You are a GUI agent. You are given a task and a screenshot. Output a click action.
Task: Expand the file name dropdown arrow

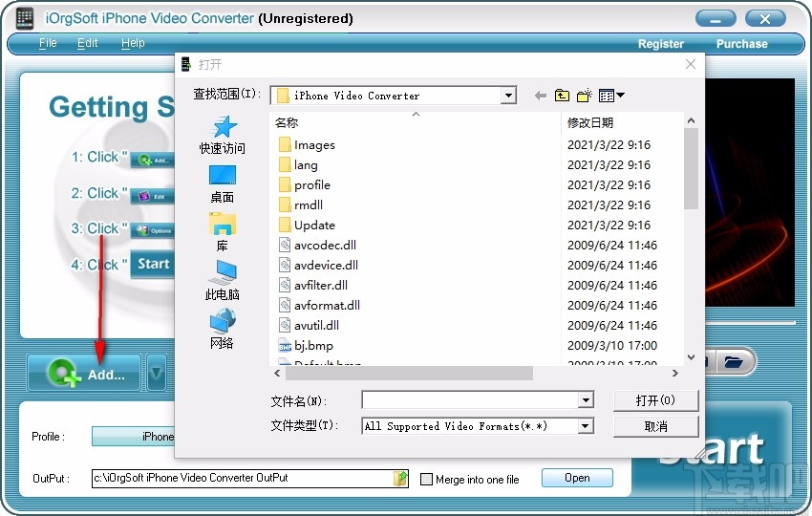(x=586, y=400)
